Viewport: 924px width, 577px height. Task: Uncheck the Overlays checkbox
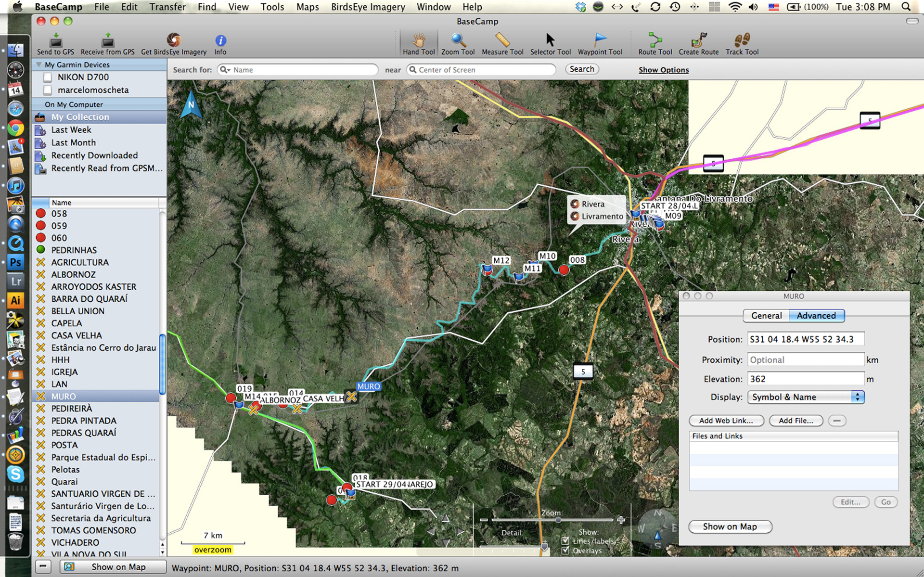coord(565,551)
